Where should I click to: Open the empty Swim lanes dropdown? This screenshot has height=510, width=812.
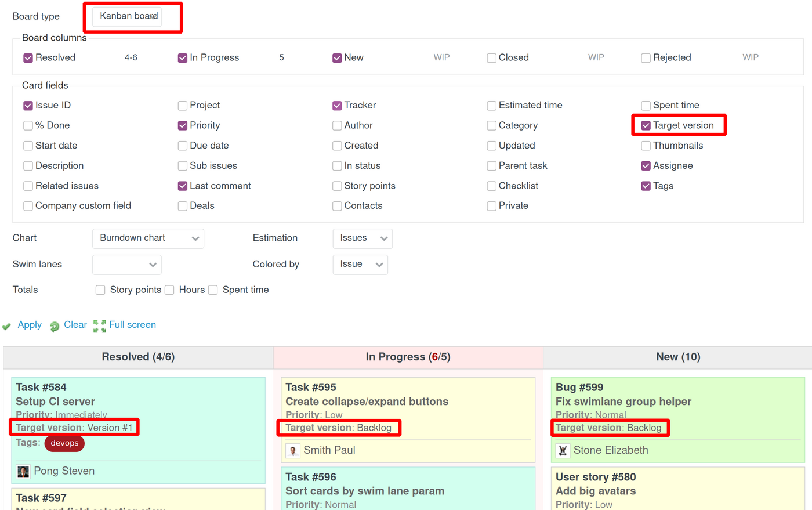[126, 264]
